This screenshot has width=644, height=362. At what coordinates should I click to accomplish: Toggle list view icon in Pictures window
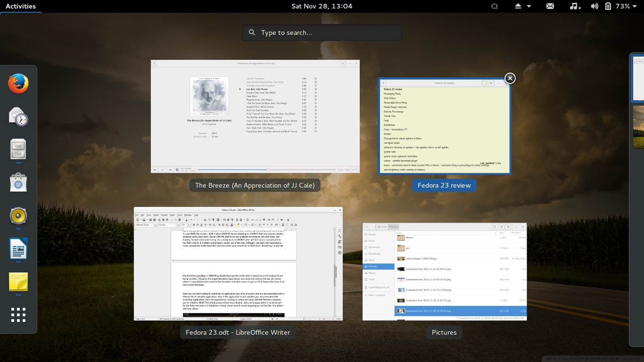pyautogui.click(x=502, y=227)
